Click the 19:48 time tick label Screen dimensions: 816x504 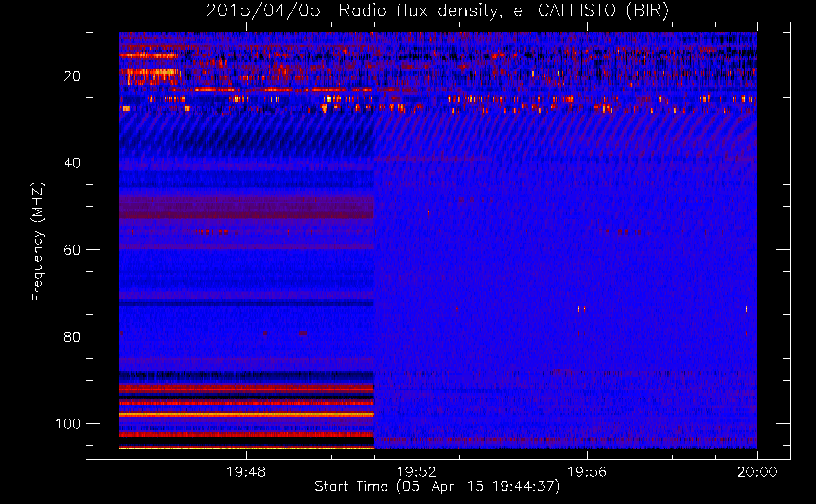pyautogui.click(x=246, y=472)
